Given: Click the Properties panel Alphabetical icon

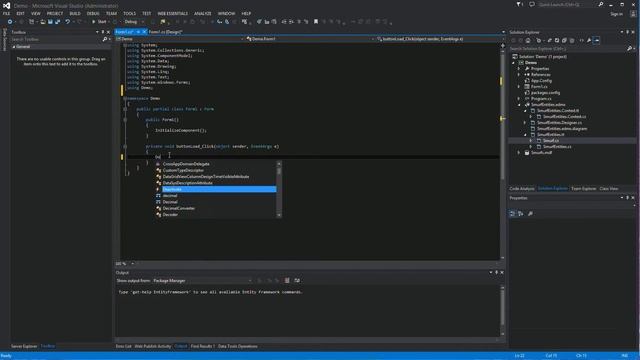Looking at the screenshot, I should pyautogui.click(x=521, y=214).
